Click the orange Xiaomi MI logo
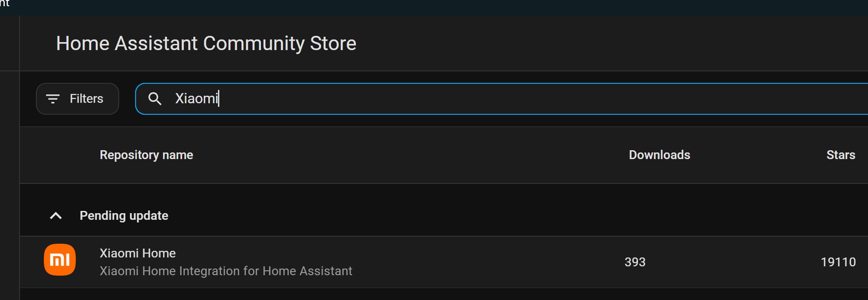 (60, 260)
